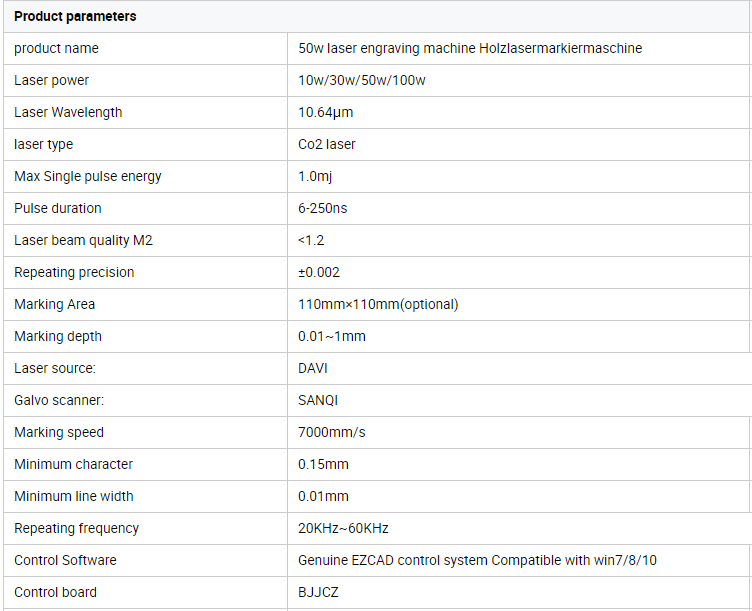The height and width of the screenshot is (611, 752).
Task: Click the Minimum character label cell
Action: click(x=74, y=464)
